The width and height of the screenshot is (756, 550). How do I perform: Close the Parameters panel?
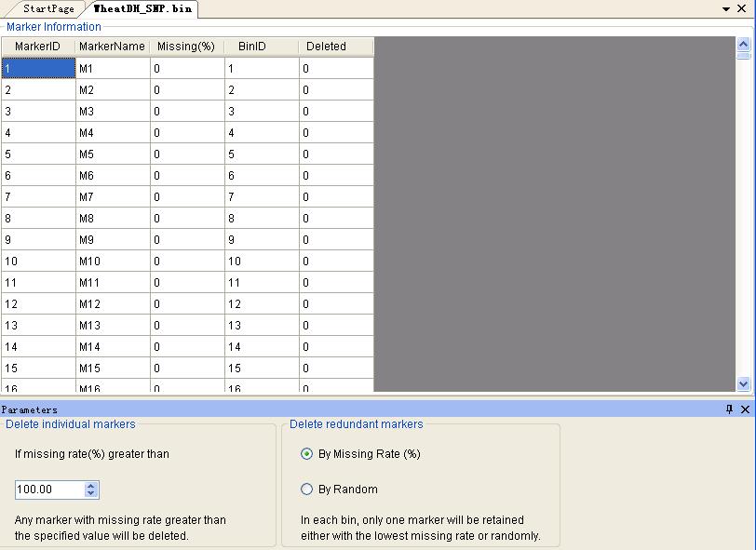click(745, 409)
